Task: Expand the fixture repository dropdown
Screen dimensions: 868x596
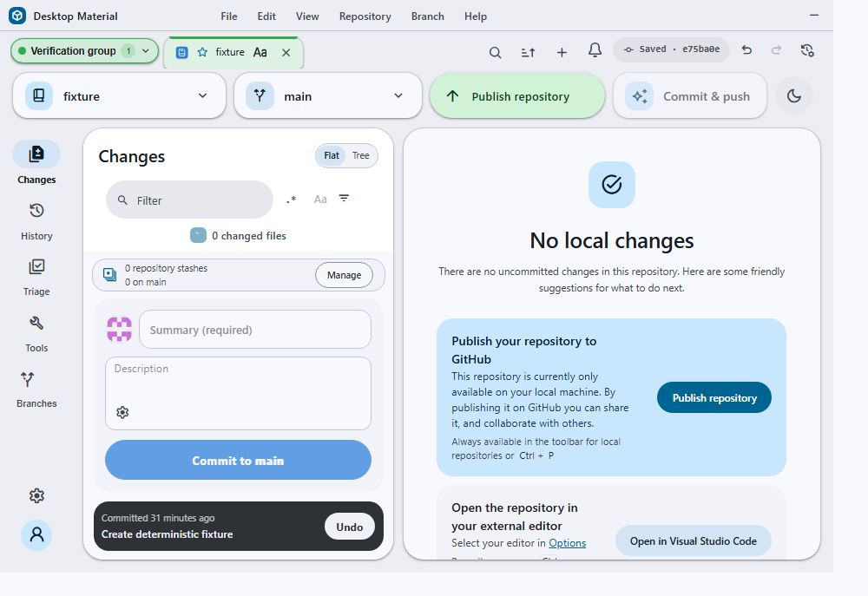Action: pyautogui.click(x=119, y=95)
